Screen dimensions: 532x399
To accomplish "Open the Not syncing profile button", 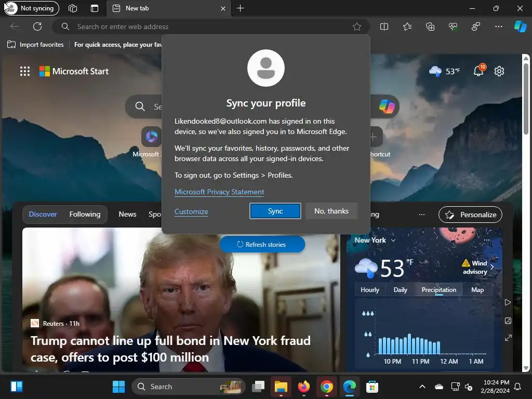I will click(32, 8).
